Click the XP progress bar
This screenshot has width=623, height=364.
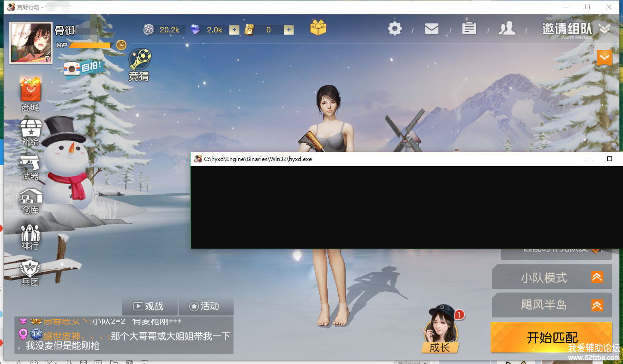click(x=90, y=45)
